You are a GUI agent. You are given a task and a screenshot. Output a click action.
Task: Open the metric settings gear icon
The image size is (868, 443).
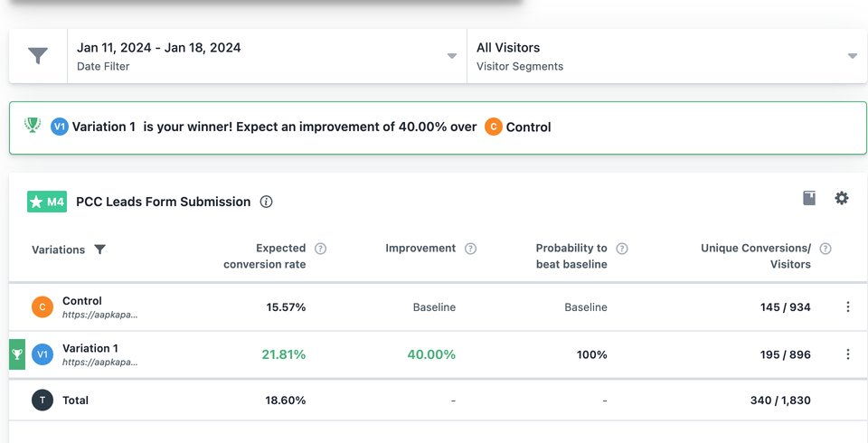(842, 198)
